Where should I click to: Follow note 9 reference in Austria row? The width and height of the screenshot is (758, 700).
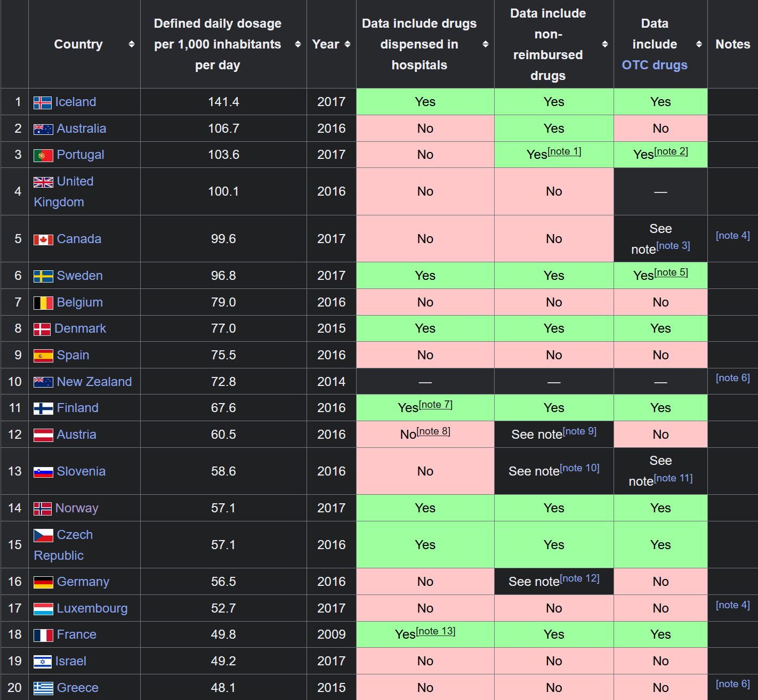[x=580, y=431]
